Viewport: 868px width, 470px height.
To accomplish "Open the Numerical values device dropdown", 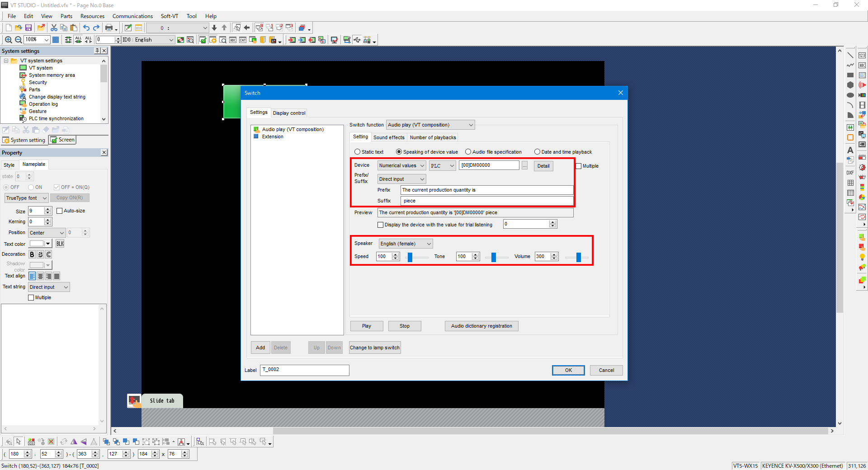I will pyautogui.click(x=401, y=166).
